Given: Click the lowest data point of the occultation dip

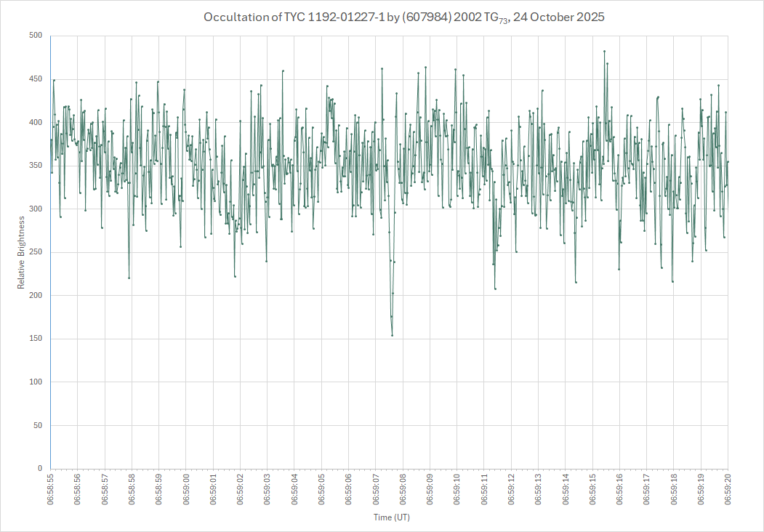Looking at the screenshot, I should (x=392, y=335).
